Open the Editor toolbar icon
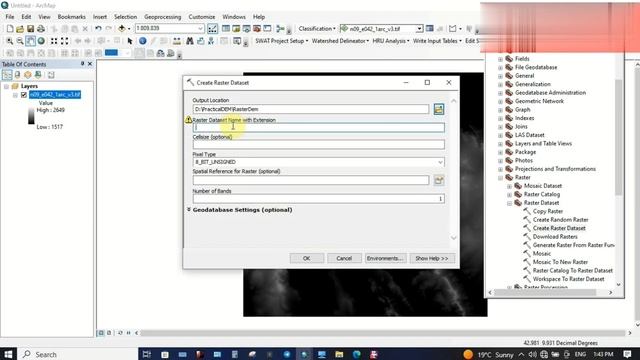This screenshot has width=640, height=360. 213,29
